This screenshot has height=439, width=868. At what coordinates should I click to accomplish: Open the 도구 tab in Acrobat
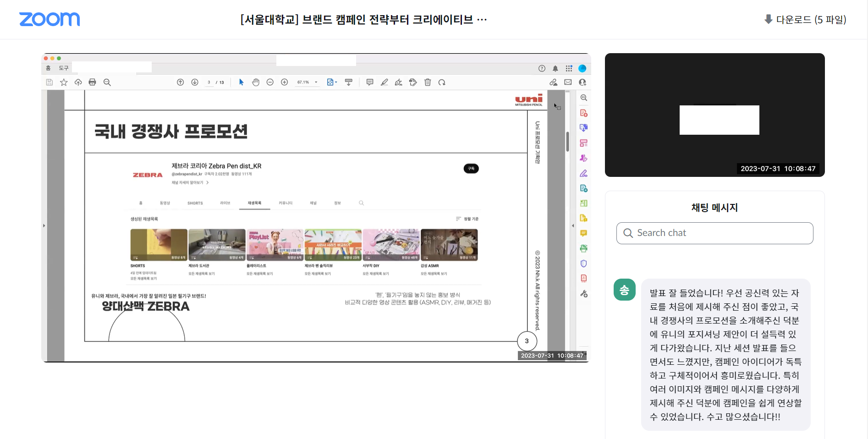(64, 68)
